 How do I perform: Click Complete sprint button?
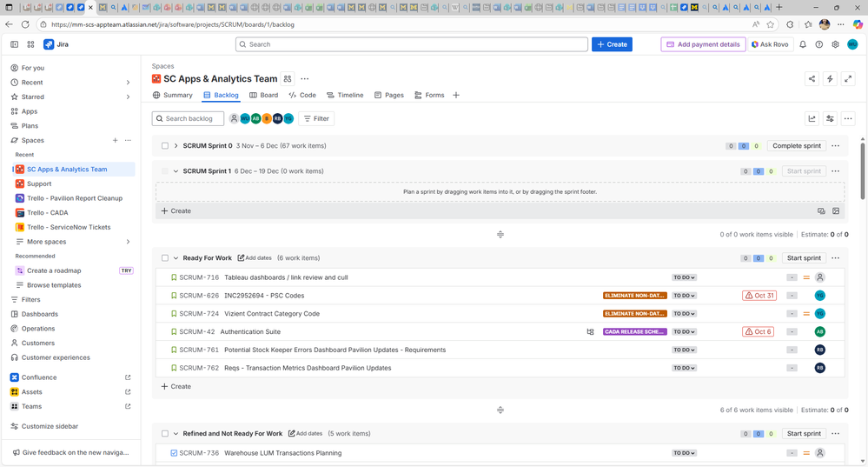pyautogui.click(x=797, y=146)
